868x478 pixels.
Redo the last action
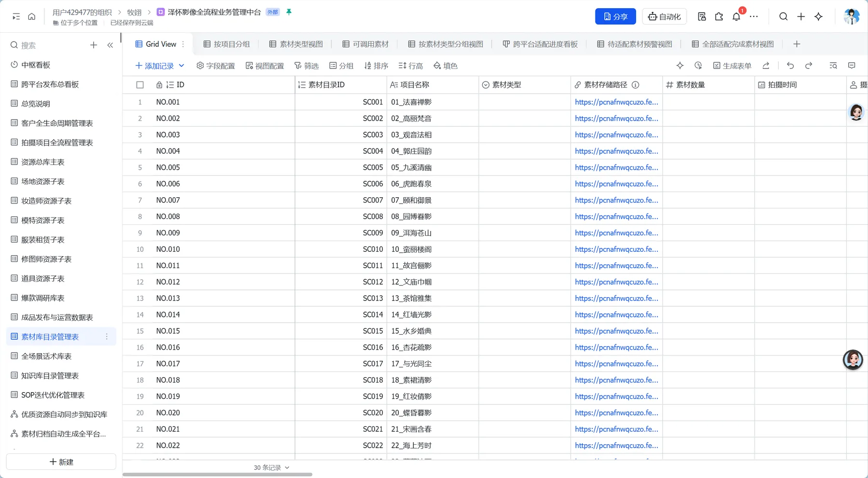(809, 66)
